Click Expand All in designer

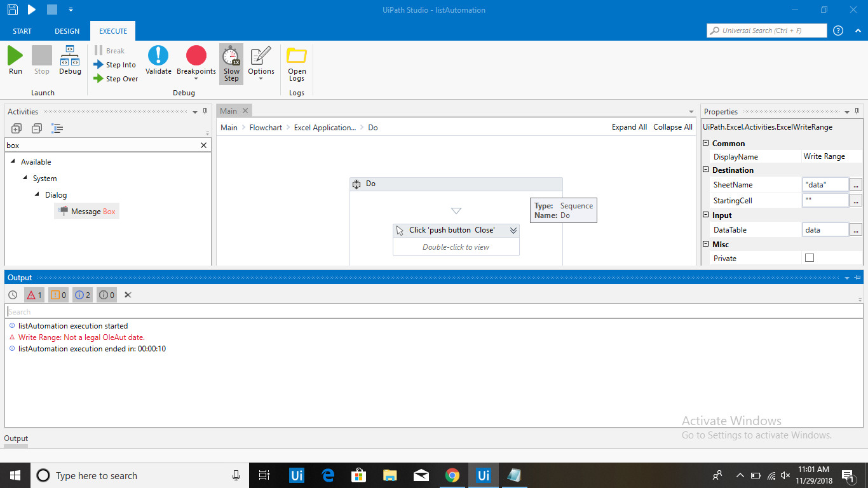[x=629, y=127]
